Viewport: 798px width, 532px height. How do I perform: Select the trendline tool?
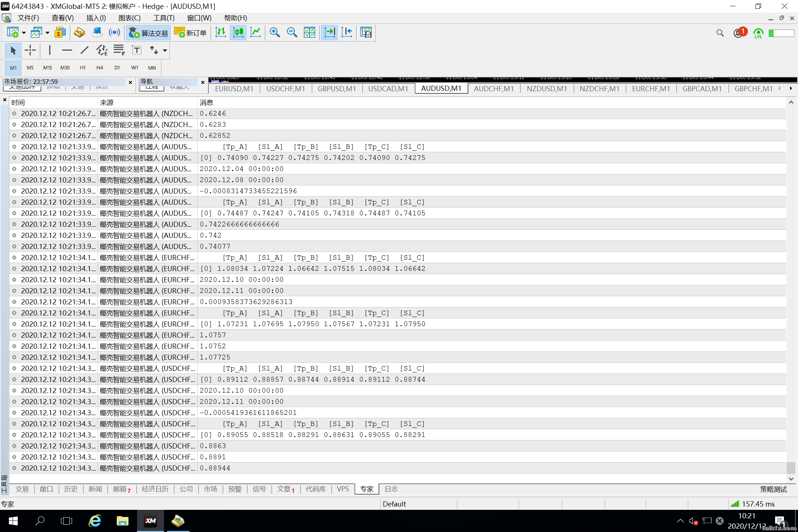coord(84,50)
